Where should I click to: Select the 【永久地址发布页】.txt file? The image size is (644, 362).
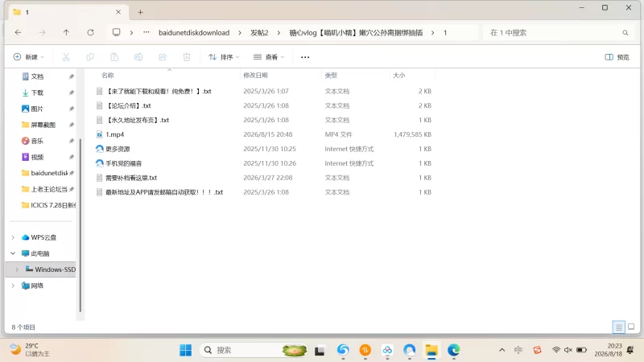click(138, 120)
